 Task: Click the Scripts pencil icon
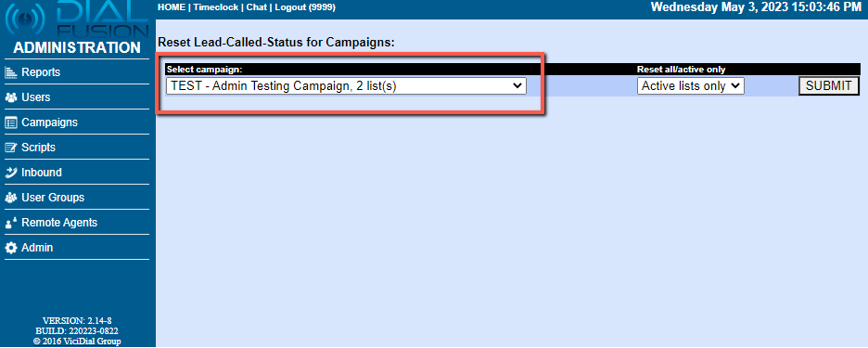pos(11,148)
